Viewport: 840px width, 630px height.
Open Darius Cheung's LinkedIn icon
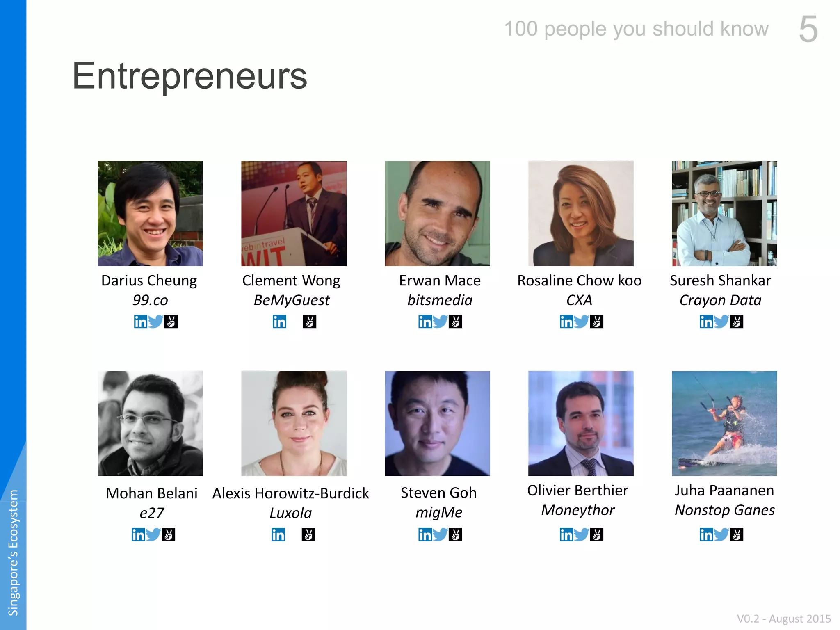[x=141, y=322]
